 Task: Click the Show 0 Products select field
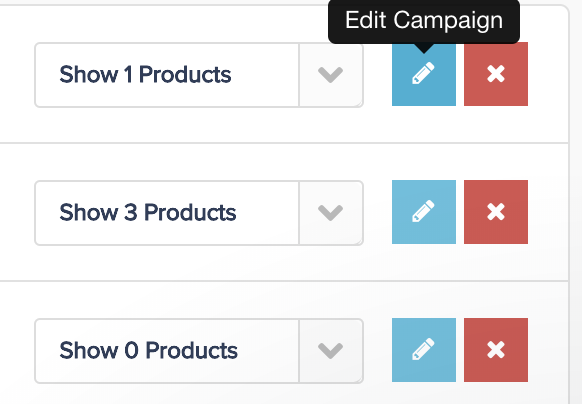(x=199, y=351)
